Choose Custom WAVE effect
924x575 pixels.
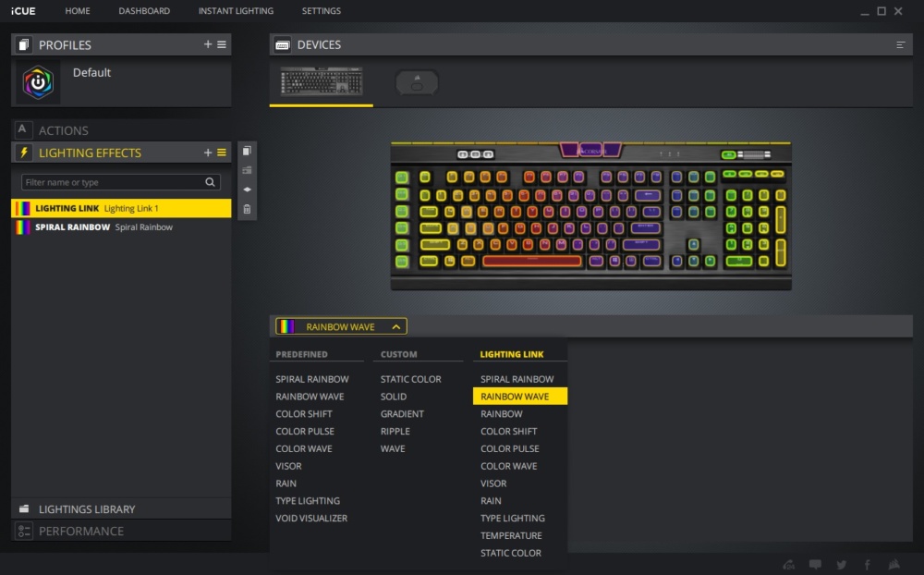click(x=393, y=448)
